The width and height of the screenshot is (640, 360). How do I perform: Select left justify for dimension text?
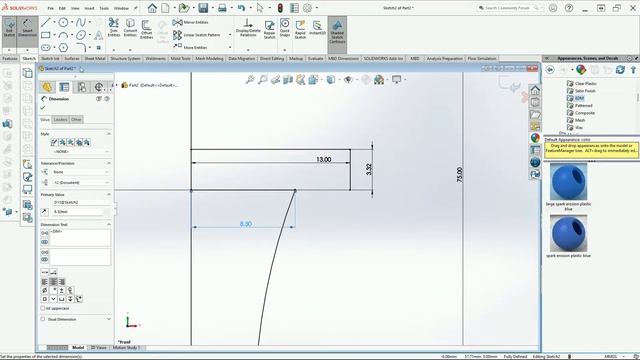coord(45,282)
